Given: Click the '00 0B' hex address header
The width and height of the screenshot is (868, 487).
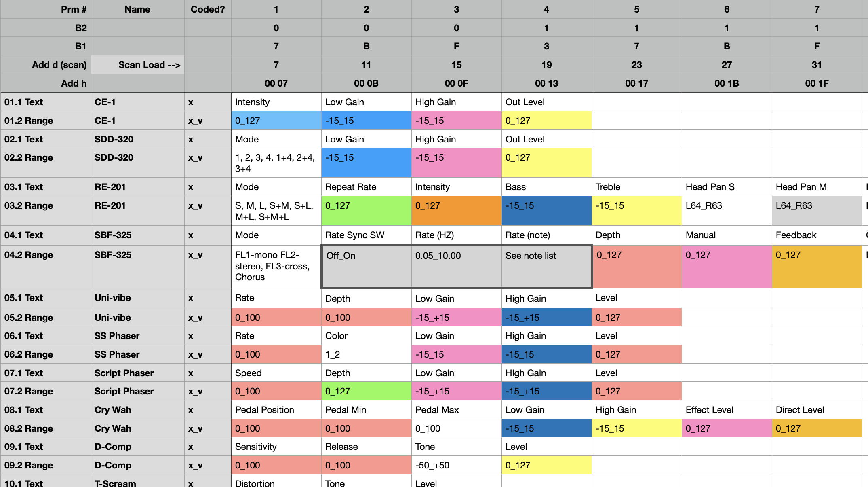Looking at the screenshot, I should 367,83.
